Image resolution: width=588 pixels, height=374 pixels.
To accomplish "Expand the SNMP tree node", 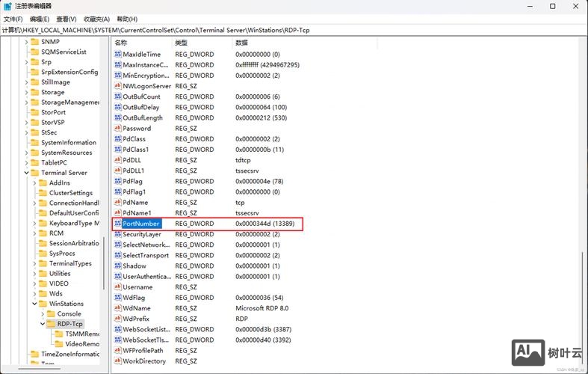I will [x=26, y=42].
